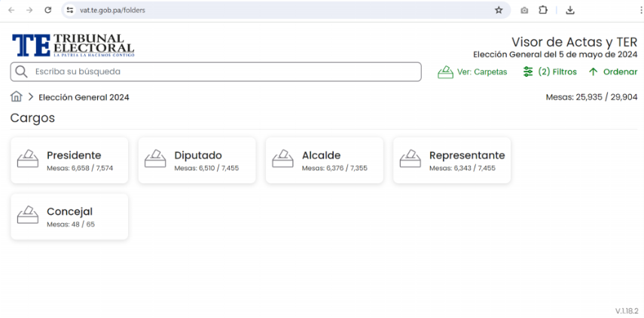The height and width of the screenshot is (318, 644).
Task: Click the breadcrumb chevron separator arrow
Action: [x=31, y=97]
